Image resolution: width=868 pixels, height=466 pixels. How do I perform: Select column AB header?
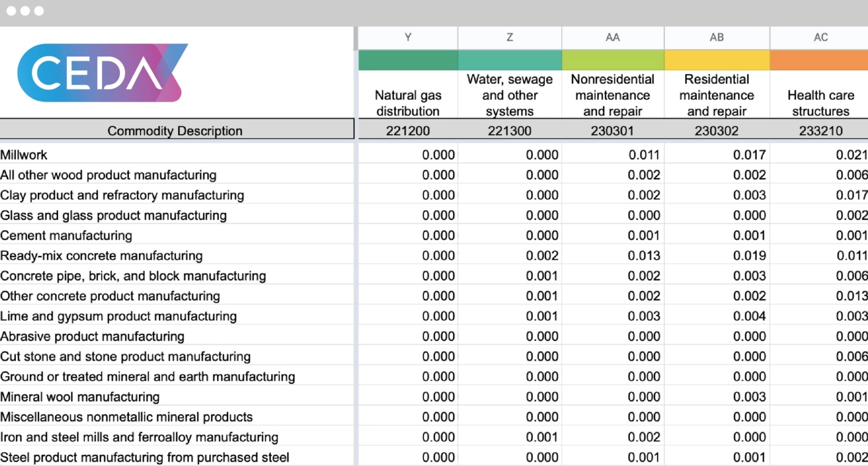tap(716, 37)
